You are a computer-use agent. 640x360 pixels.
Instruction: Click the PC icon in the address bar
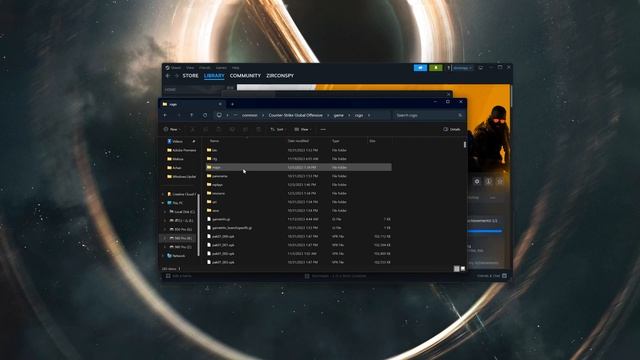coord(219,116)
